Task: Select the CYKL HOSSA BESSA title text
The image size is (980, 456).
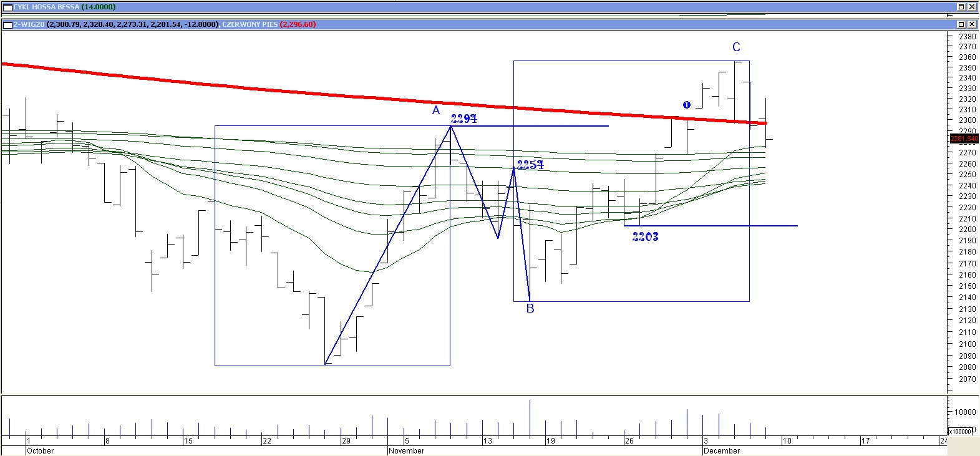Action: pyautogui.click(x=47, y=7)
